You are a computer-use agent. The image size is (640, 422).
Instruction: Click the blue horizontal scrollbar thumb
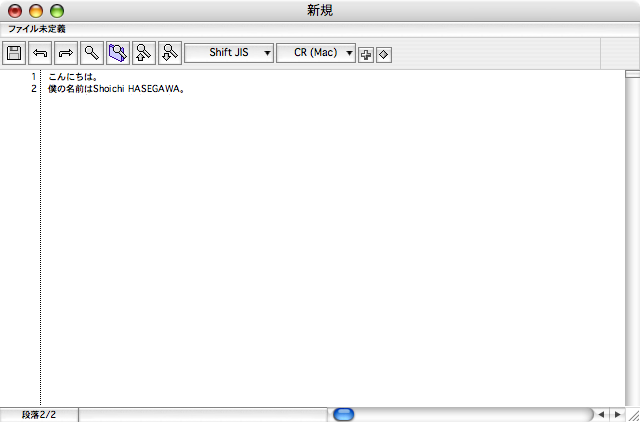coord(344,415)
